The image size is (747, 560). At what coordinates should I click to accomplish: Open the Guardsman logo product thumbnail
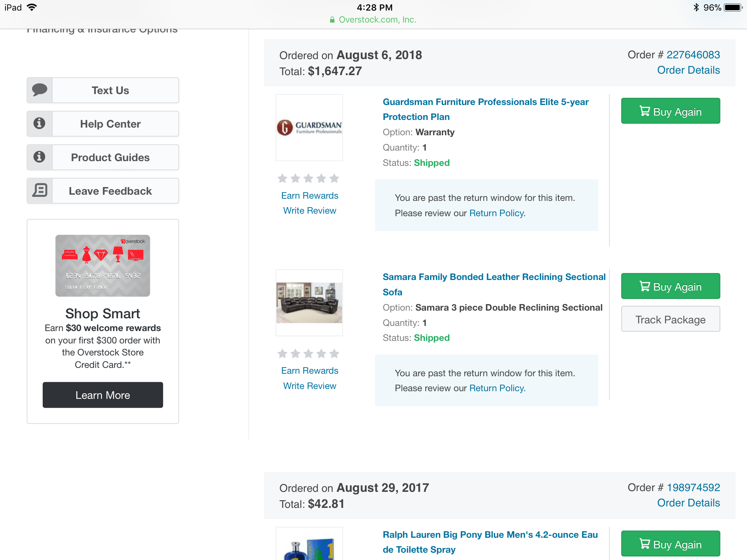[x=309, y=127]
